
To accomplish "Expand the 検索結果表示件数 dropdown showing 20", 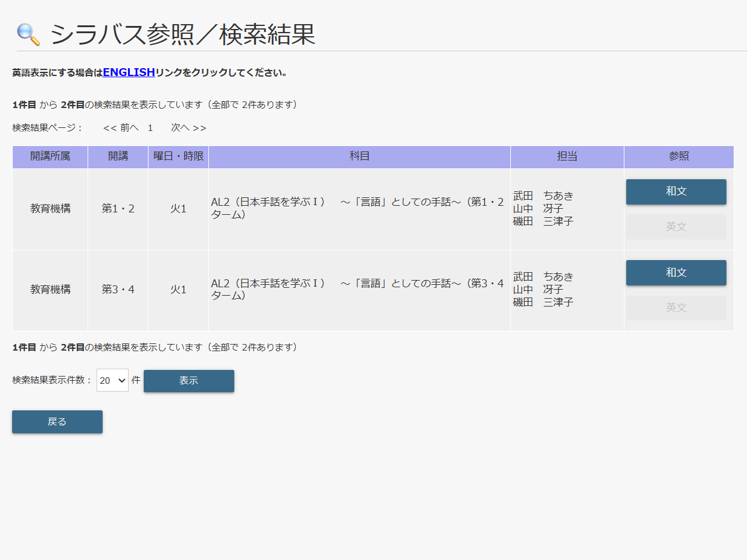I will [112, 380].
